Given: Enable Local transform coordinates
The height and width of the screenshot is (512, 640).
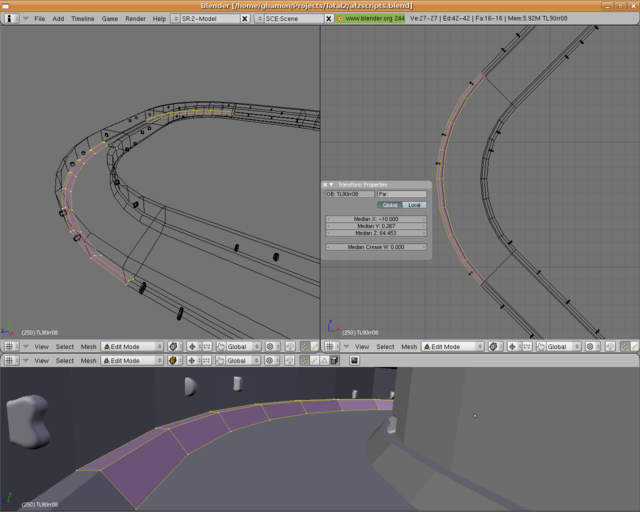Looking at the screenshot, I should point(414,205).
